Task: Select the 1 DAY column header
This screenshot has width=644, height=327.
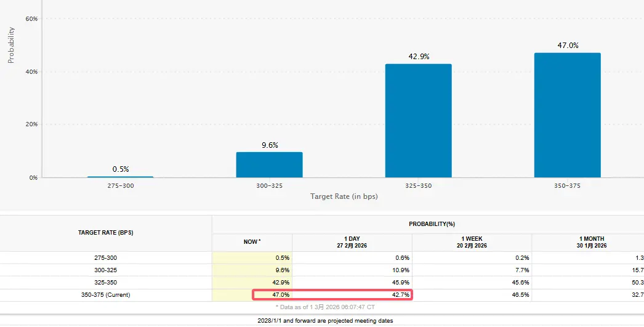Action: tap(351, 242)
